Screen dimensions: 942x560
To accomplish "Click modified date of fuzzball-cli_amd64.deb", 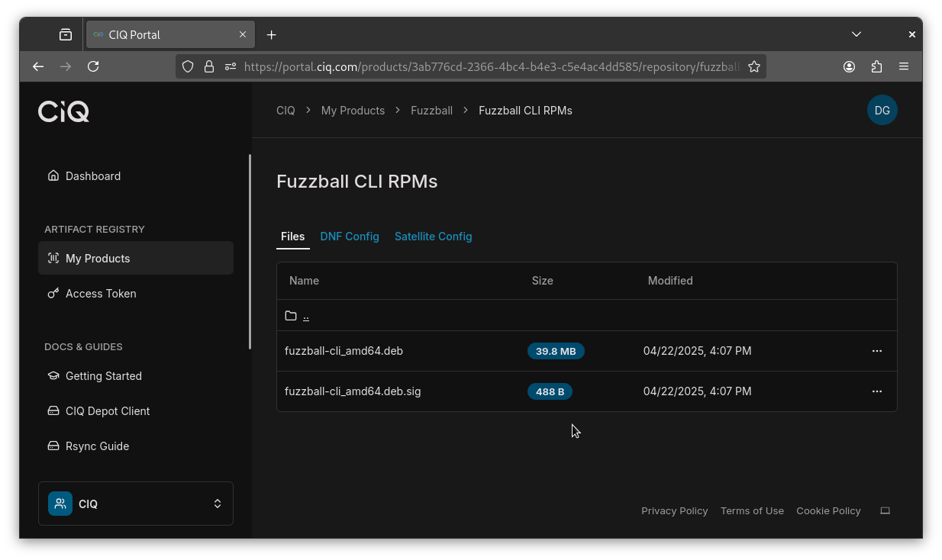I will (698, 351).
